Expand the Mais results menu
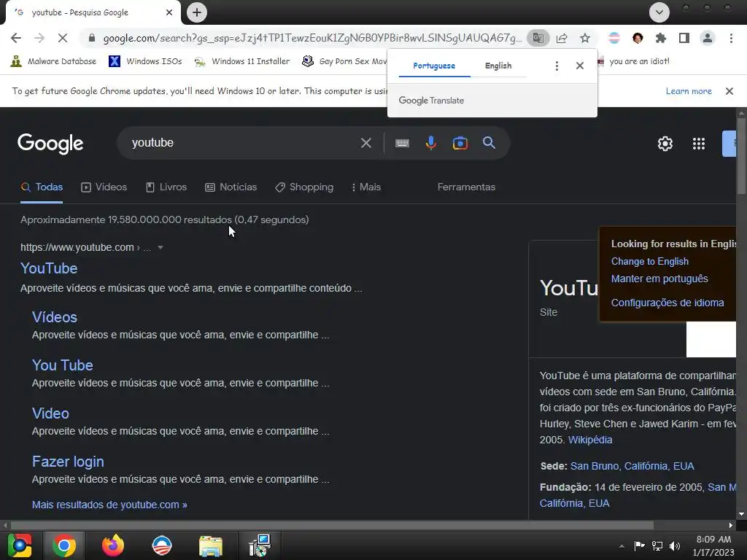 tap(366, 187)
